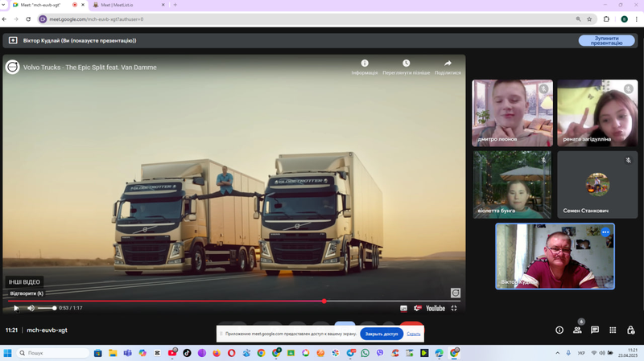Screen dimensions: 644x361
Task: Click Закрыть доступ button
Action: [382, 334]
